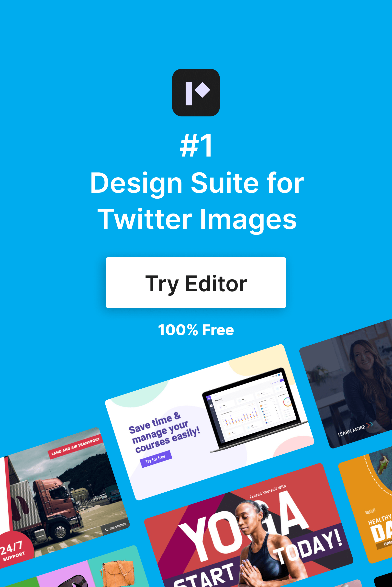The image size is (392, 587).
Task: Click the #1 headline text
Action: [196, 145]
